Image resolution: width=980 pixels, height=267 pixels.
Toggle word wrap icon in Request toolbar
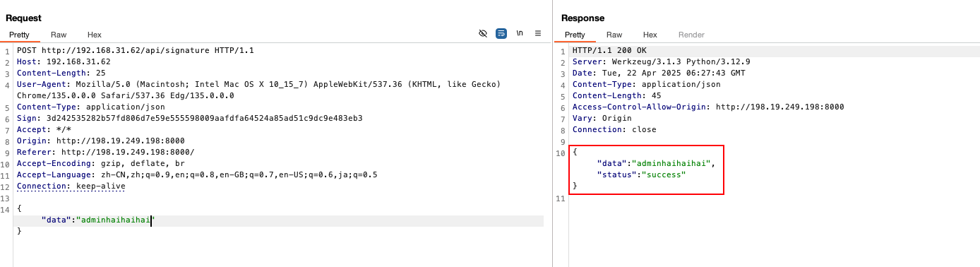501,33
